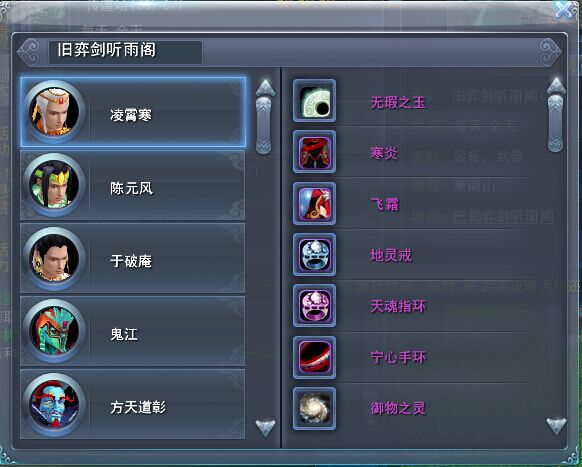Select the 宁心手环 red bracelet icon
The width and height of the screenshot is (582, 467).
(314, 357)
